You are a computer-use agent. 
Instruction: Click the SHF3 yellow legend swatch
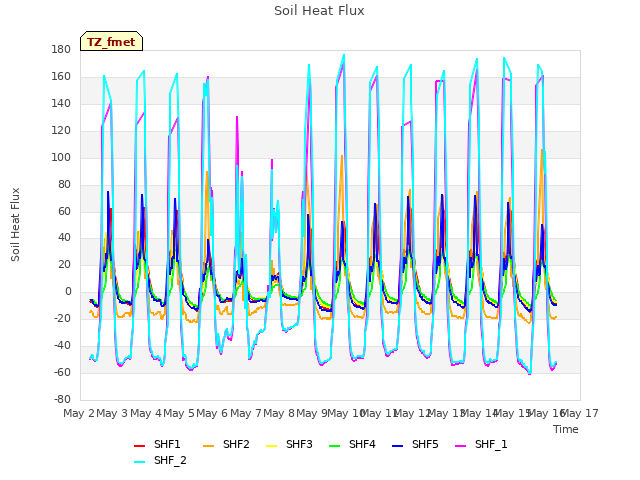pyautogui.click(x=271, y=446)
